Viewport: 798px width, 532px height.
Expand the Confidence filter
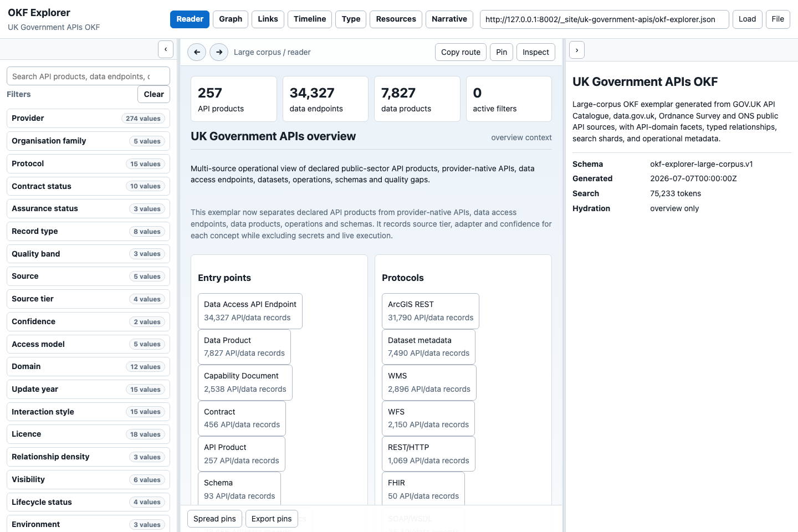[x=88, y=321]
